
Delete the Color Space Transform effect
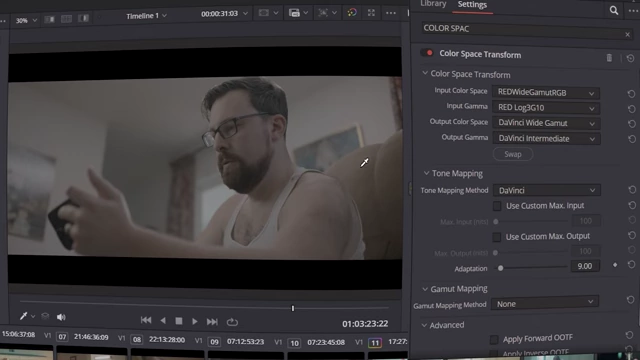point(609,58)
